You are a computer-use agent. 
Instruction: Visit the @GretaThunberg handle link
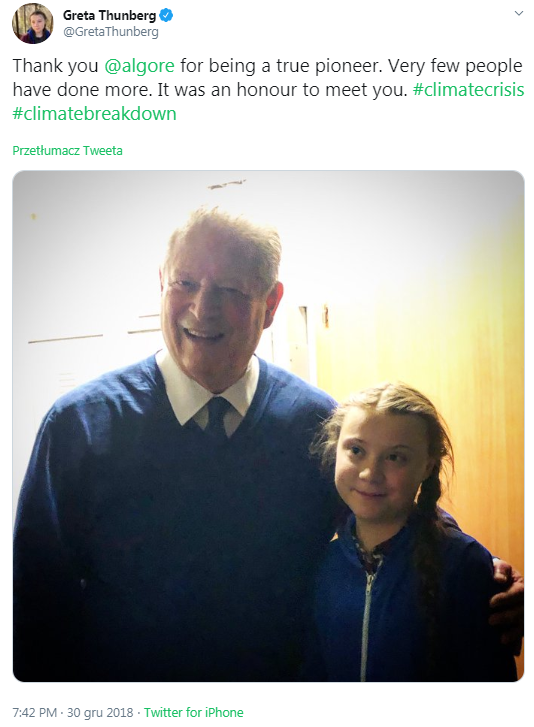tap(111, 32)
